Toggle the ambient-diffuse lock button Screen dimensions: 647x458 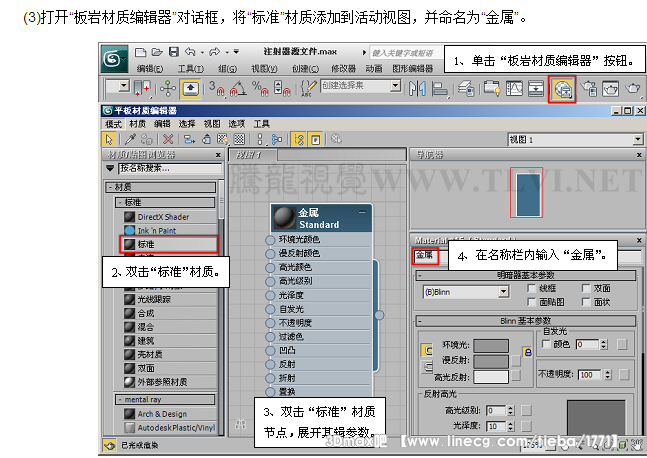click(x=527, y=352)
